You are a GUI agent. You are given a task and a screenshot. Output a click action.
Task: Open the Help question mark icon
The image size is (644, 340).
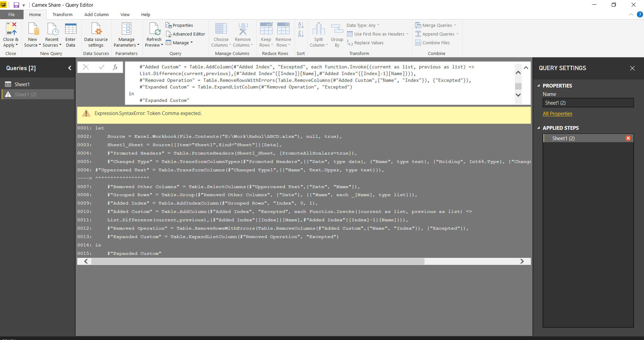pyautogui.click(x=640, y=14)
